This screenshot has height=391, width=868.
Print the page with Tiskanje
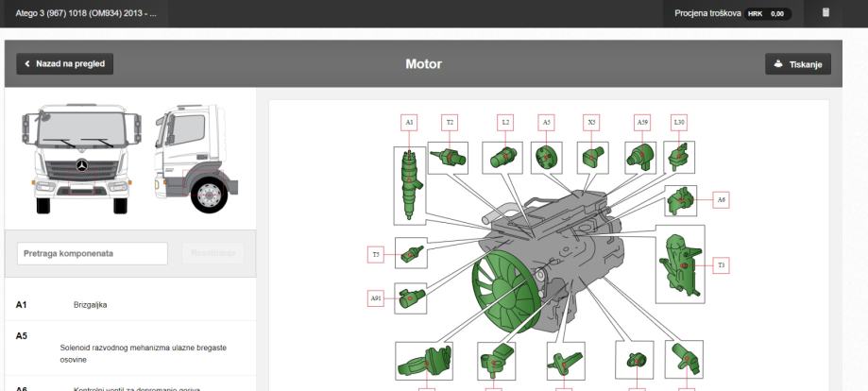coord(798,63)
